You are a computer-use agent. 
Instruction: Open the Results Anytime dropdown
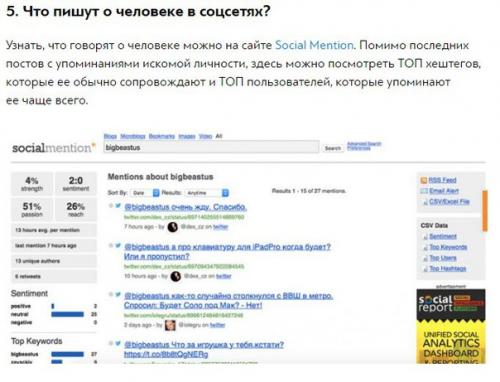tap(207, 193)
